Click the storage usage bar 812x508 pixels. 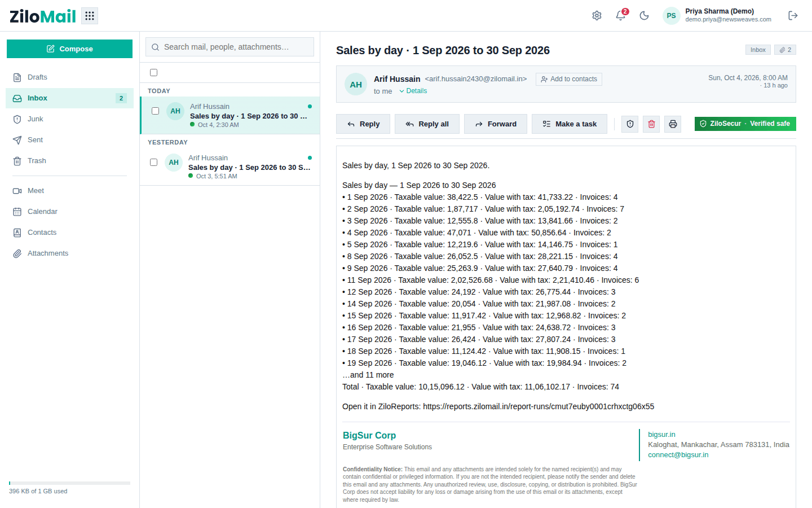click(69, 483)
